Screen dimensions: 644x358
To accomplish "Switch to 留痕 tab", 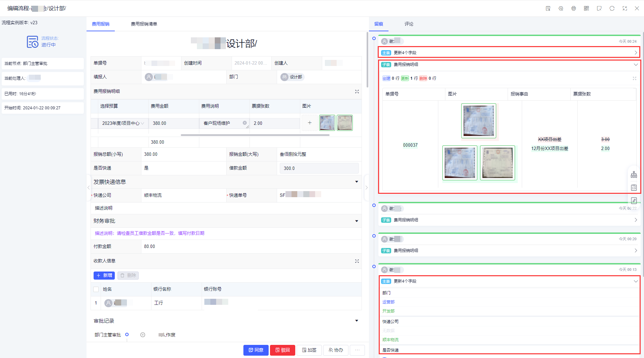I will click(379, 24).
